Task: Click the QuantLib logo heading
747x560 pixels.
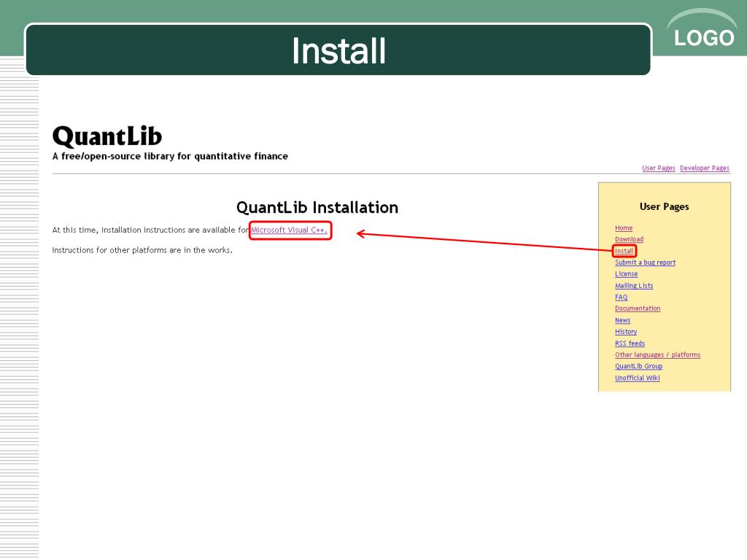Action: 107,136
